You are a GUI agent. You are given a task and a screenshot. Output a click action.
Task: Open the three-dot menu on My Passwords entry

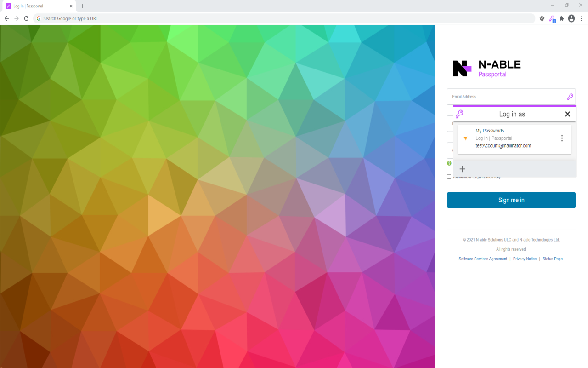562,138
